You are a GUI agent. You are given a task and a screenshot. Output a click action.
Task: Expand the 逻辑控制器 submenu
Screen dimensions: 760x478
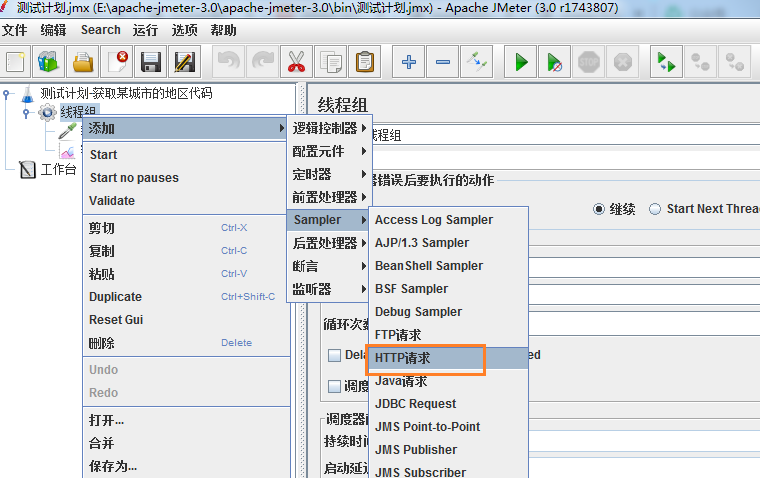330,128
